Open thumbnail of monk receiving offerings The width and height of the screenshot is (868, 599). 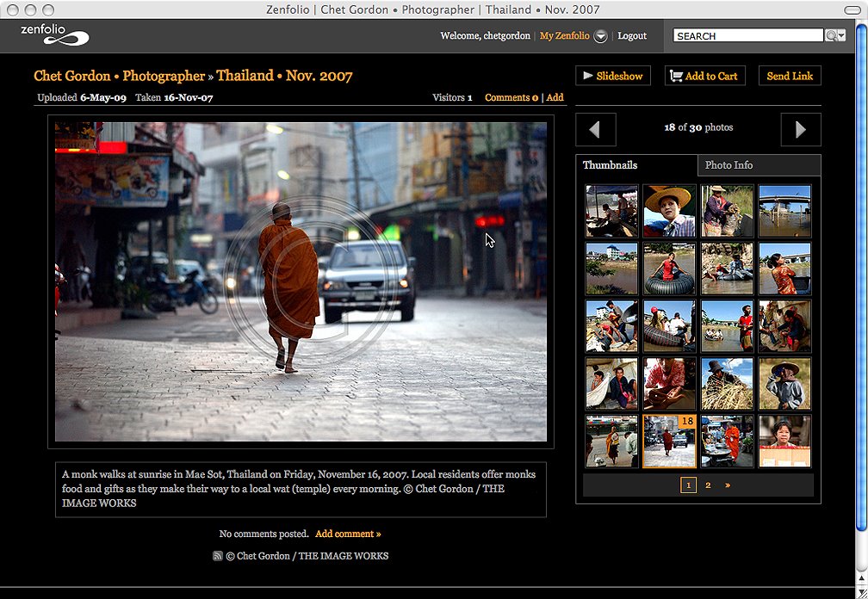[x=611, y=442]
